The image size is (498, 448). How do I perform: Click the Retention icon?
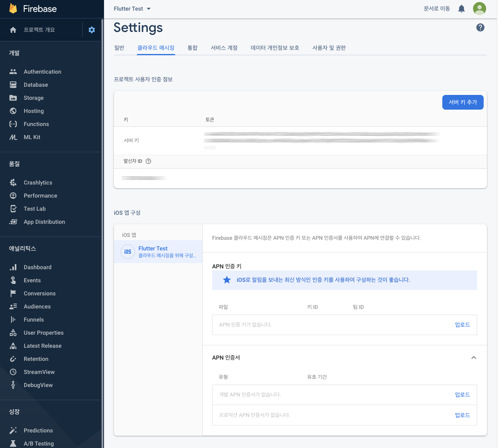tap(13, 359)
